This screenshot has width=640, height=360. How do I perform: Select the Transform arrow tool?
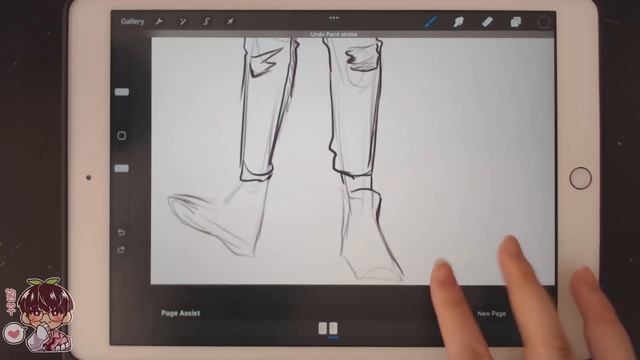(x=230, y=21)
